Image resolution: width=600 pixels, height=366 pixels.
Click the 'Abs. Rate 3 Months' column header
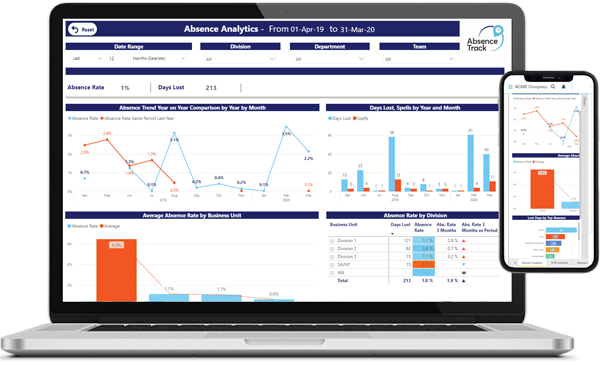tap(446, 227)
